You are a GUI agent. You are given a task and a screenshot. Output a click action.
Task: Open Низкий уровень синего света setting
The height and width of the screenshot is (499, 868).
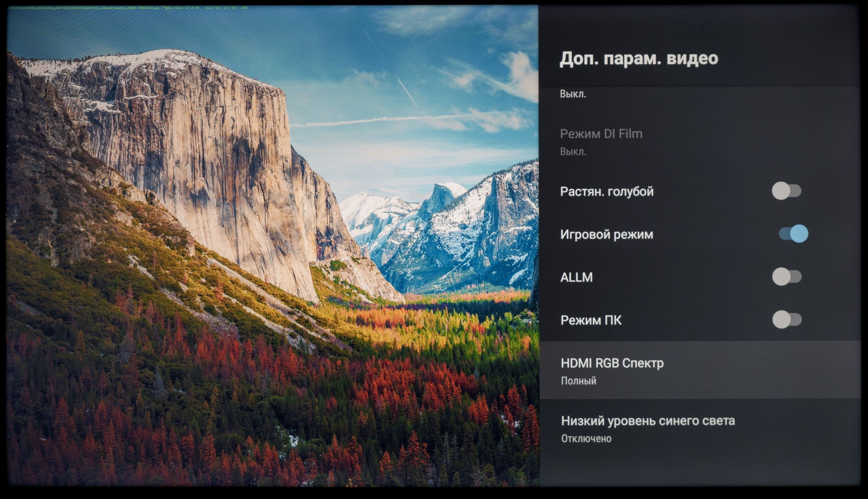700,428
